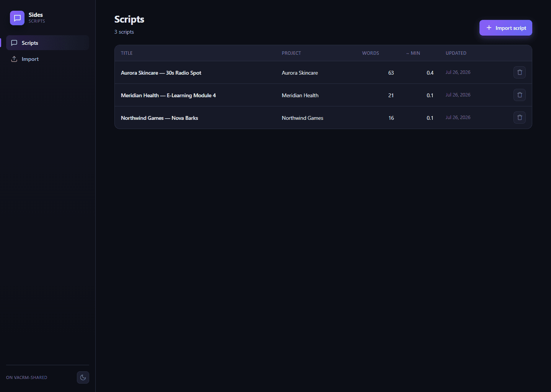Click the updated date of Meridian Health row
Image resolution: width=551 pixels, height=392 pixels.
click(458, 95)
